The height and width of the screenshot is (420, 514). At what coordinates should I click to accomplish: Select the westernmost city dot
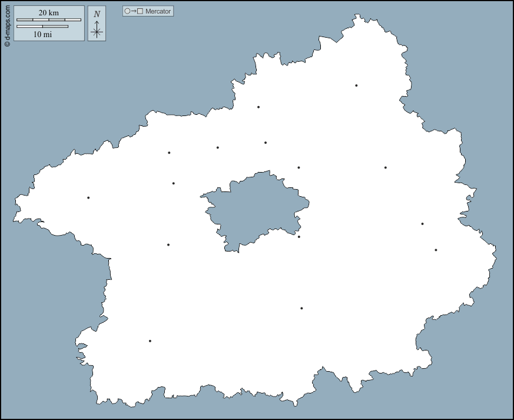coord(88,198)
